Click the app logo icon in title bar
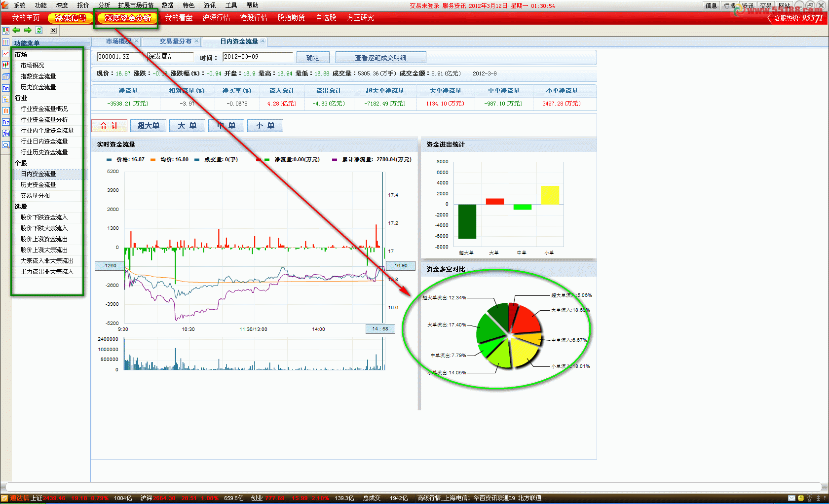This screenshot has width=829, height=504. coord(5,5)
